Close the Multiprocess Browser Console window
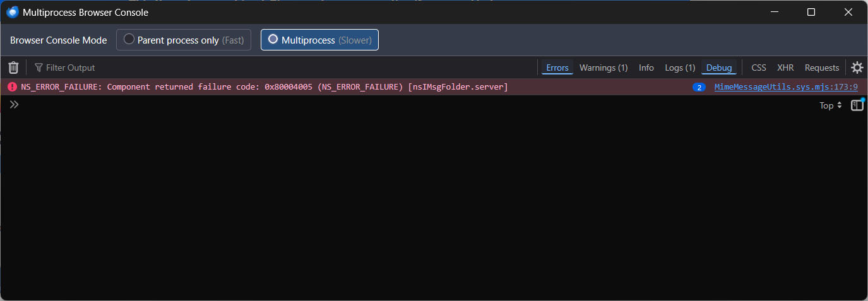Image resolution: width=868 pixels, height=301 pixels. pyautogui.click(x=848, y=12)
